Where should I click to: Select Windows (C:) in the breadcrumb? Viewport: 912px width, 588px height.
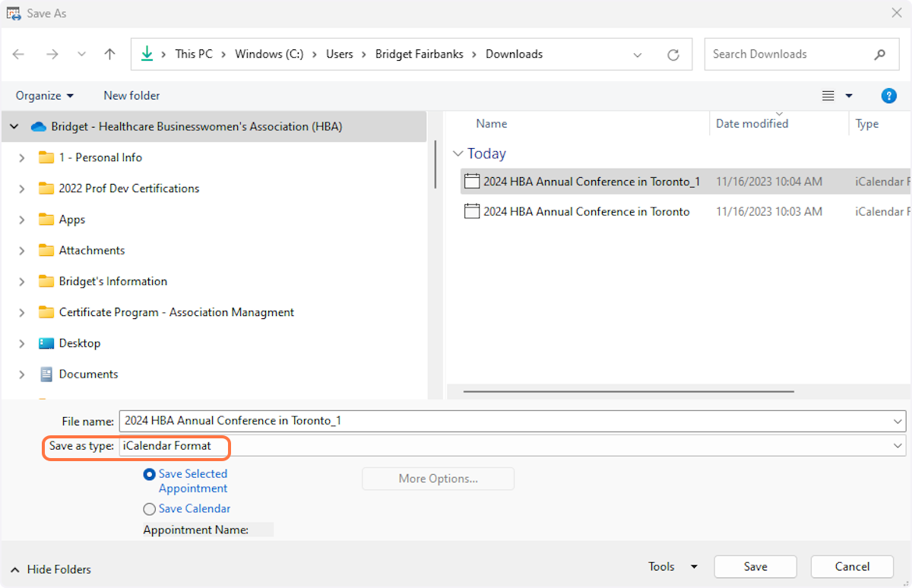point(269,54)
